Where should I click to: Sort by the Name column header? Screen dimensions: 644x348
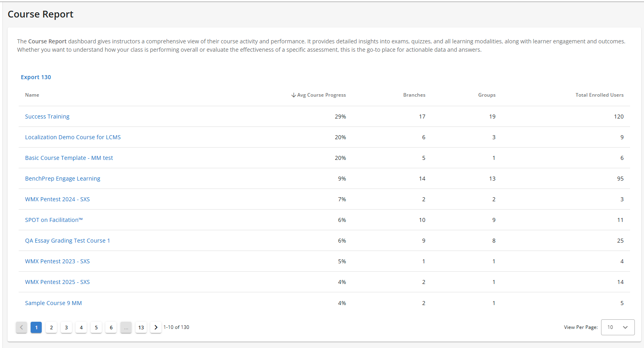coord(32,95)
